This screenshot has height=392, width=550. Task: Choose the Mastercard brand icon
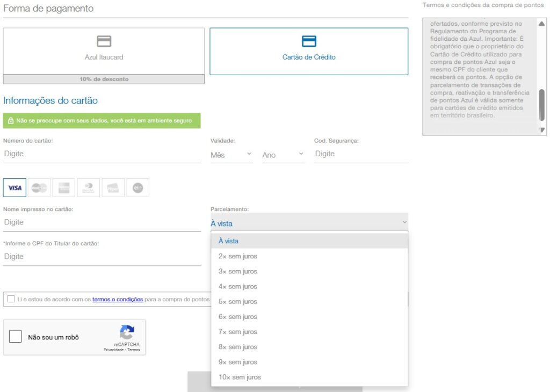coord(39,188)
